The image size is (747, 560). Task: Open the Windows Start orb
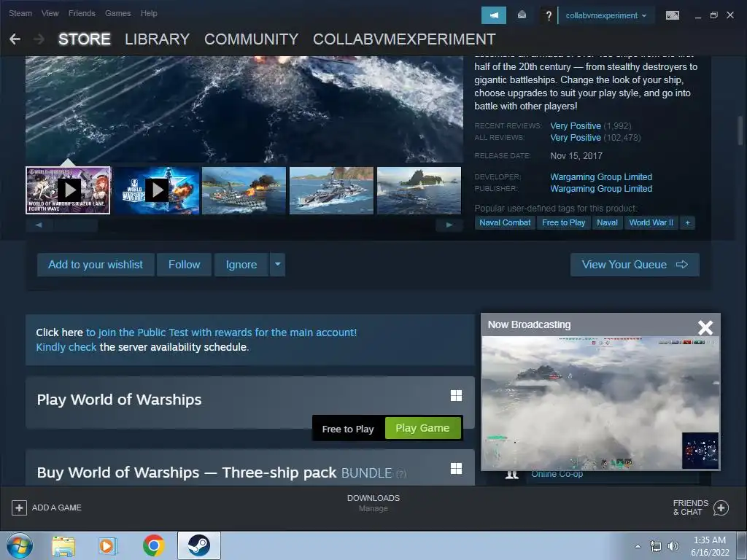[x=20, y=545]
